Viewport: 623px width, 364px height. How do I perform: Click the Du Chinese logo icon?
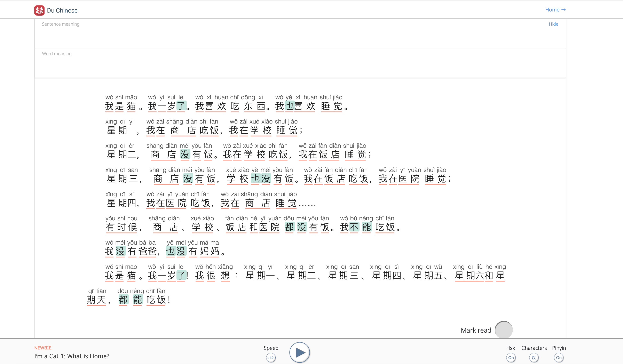pos(39,10)
